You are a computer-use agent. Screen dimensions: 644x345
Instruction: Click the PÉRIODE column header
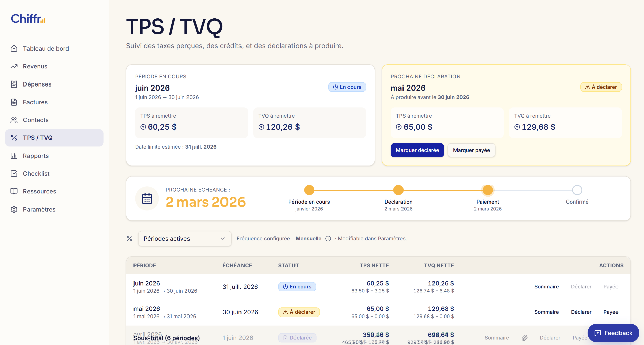click(145, 265)
